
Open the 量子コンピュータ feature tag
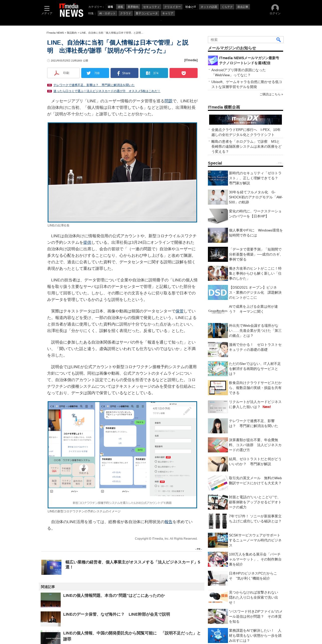pyautogui.click(x=147, y=13)
